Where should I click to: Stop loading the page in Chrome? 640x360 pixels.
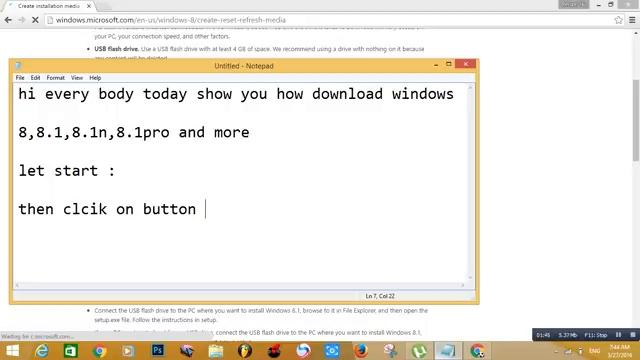tap(35, 20)
